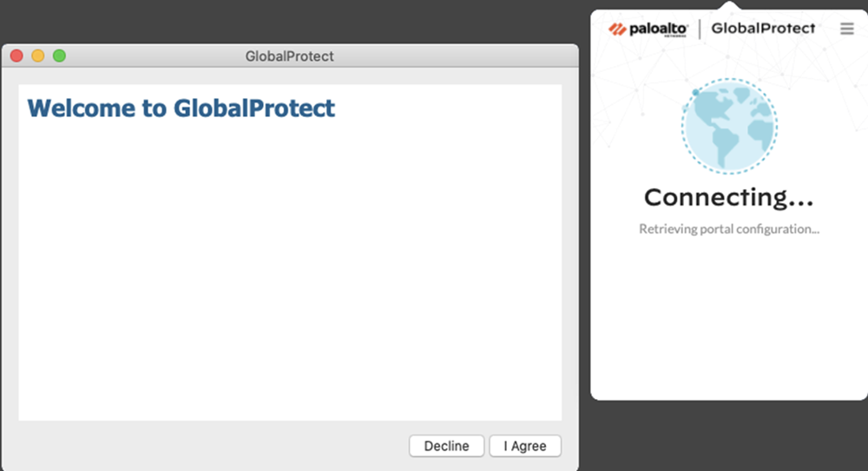
Task: Close the GlobalProtect welcome window
Action: click(x=16, y=56)
